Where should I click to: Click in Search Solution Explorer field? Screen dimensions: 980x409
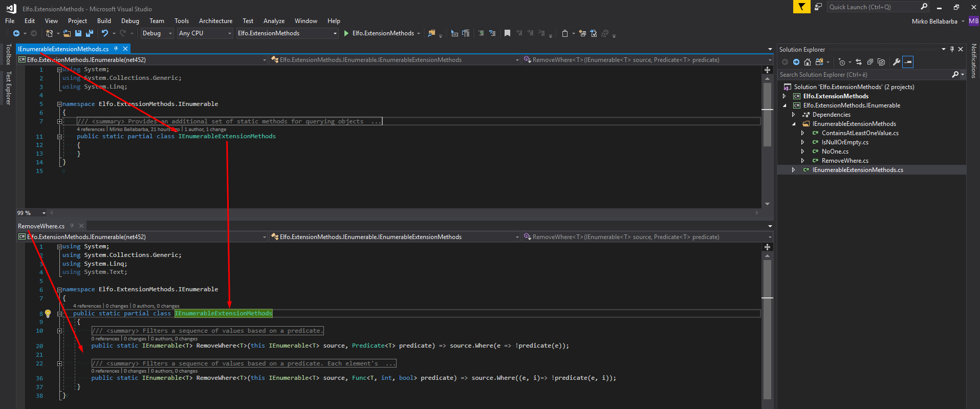[x=864, y=75]
